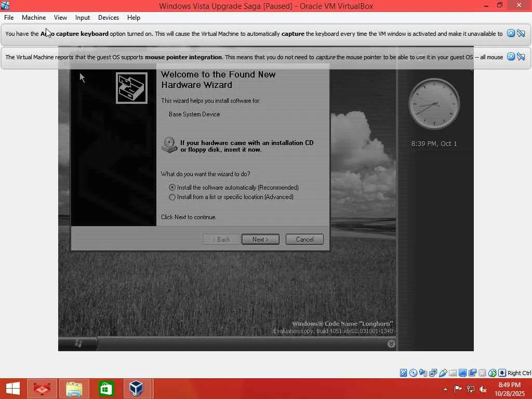Switch to VirtualBox cube taskbar icon
Viewport: 532px width, 399px height.
[x=137, y=389]
